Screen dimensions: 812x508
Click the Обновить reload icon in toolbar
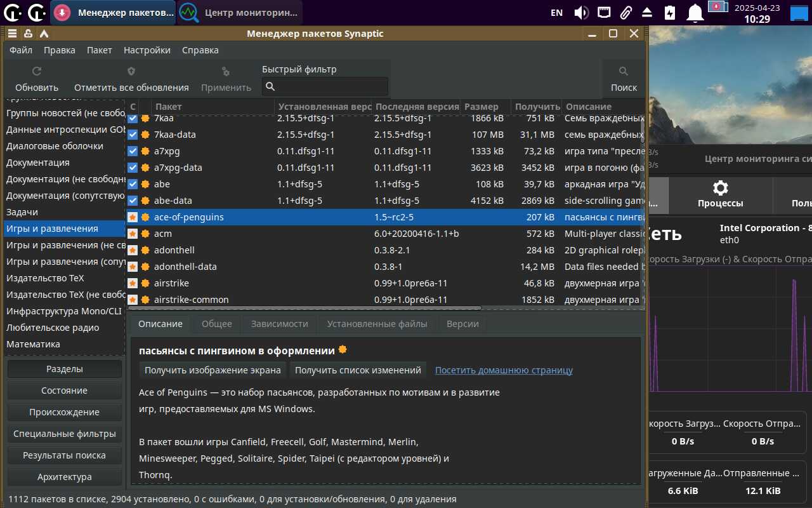click(37, 72)
